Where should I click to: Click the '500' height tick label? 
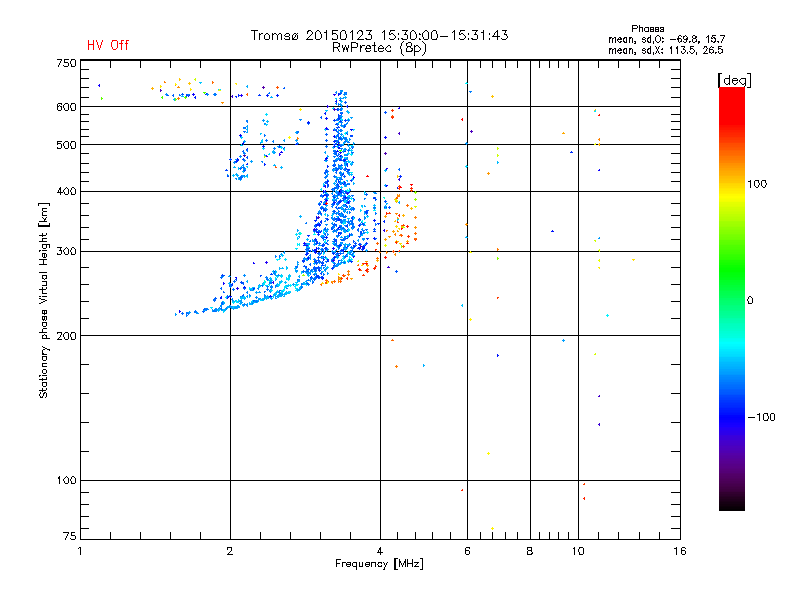[x=66, y=145]
